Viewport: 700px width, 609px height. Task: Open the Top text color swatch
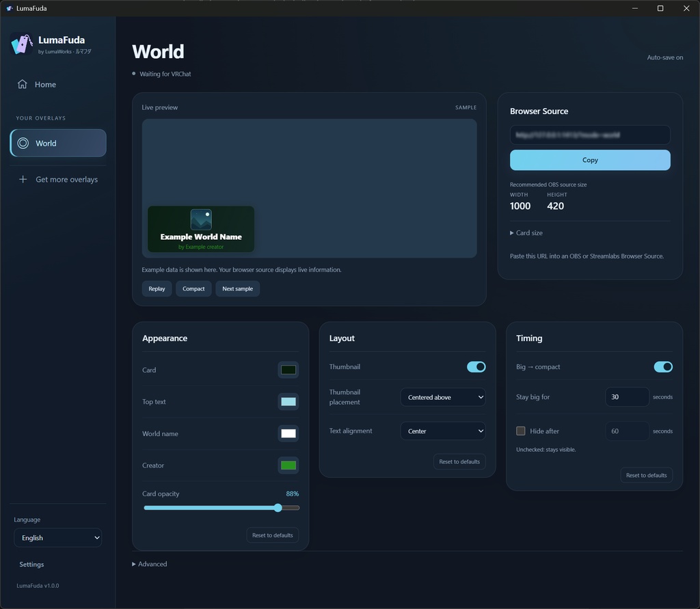[x=288, y=401]
